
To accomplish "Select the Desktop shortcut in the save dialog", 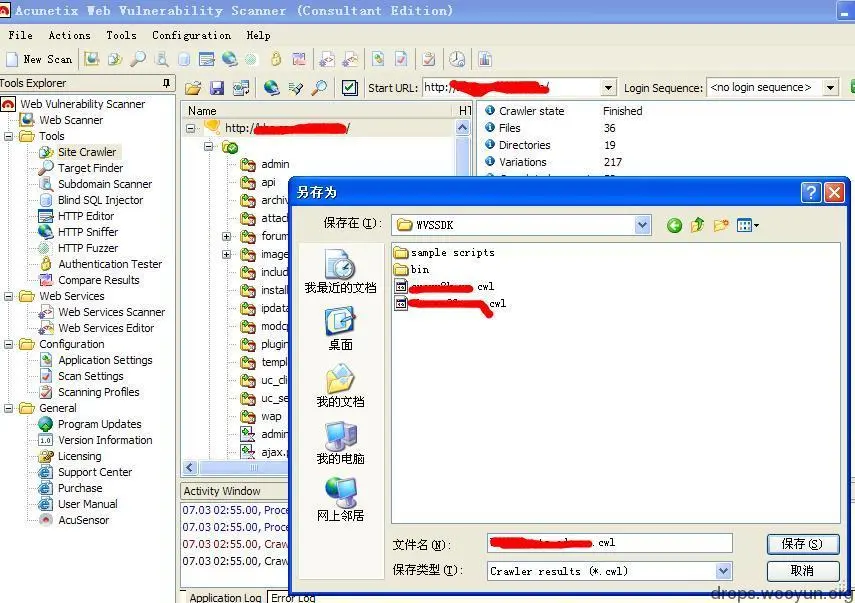I will [x=341, y=323].
